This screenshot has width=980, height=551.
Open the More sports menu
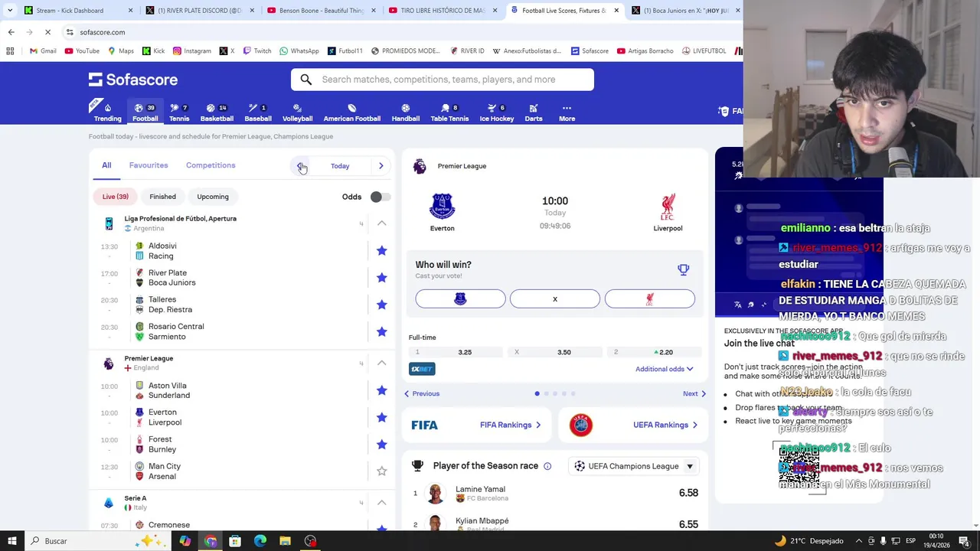567,112
